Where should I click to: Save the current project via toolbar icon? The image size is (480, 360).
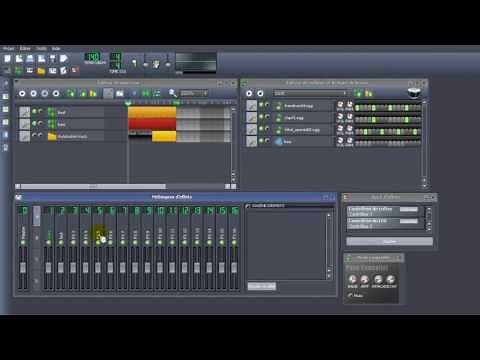pyautogui.click(x=53, y=59)
